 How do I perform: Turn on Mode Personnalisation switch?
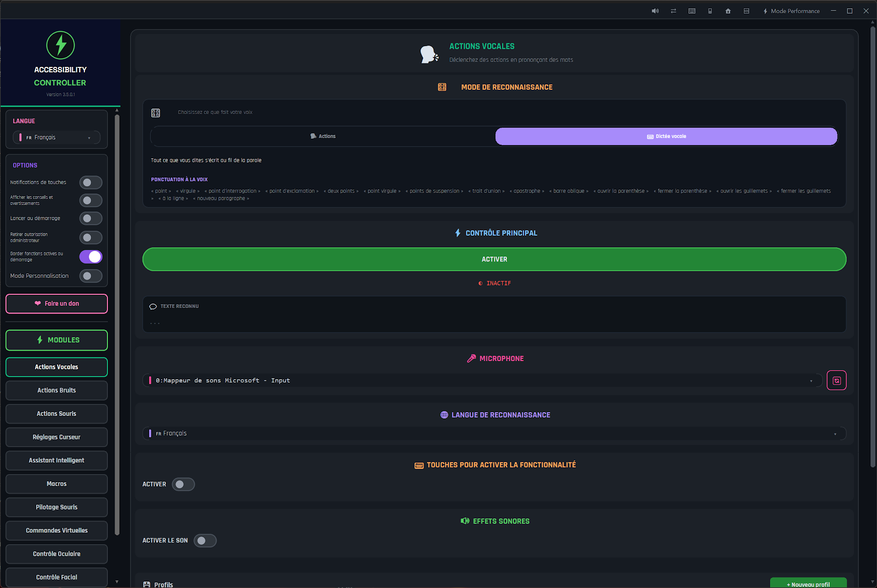coord(91,276)
